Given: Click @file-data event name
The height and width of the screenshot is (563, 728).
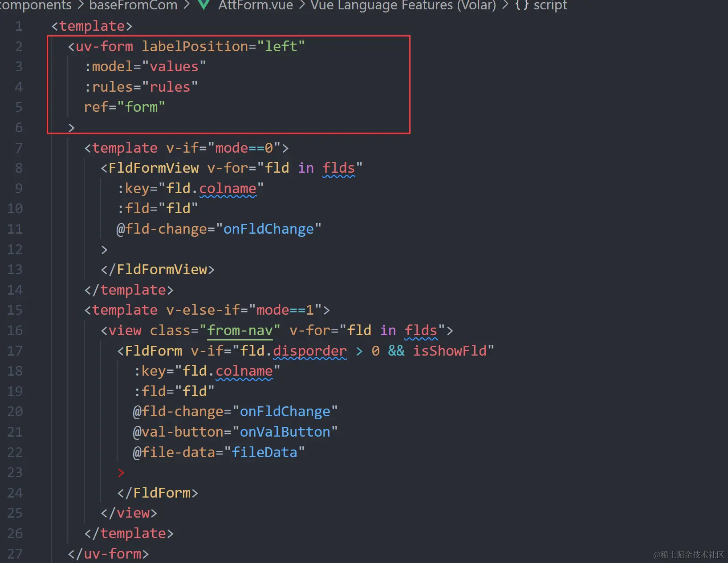Looking at the screenshot, I should 174,453.
